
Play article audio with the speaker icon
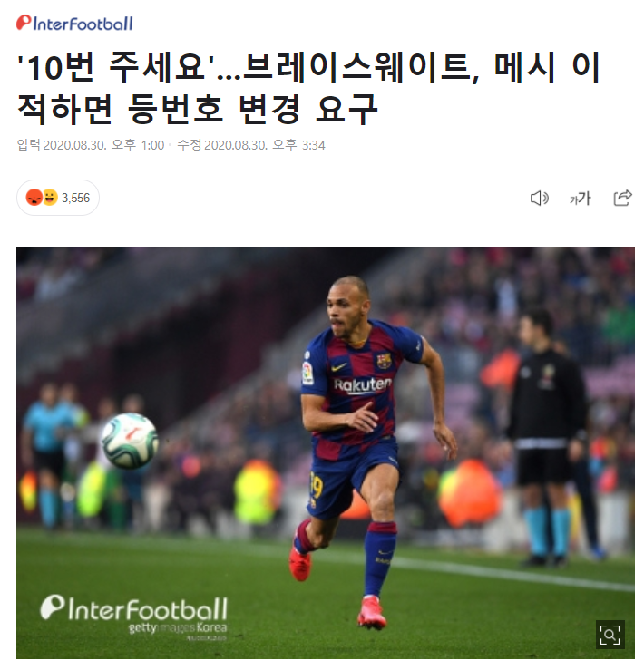point(539,198)
